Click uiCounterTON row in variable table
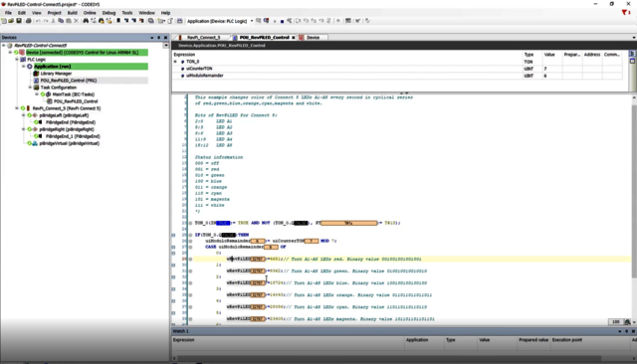Screen dimensions: 637x364 click(x=397, y=69)
